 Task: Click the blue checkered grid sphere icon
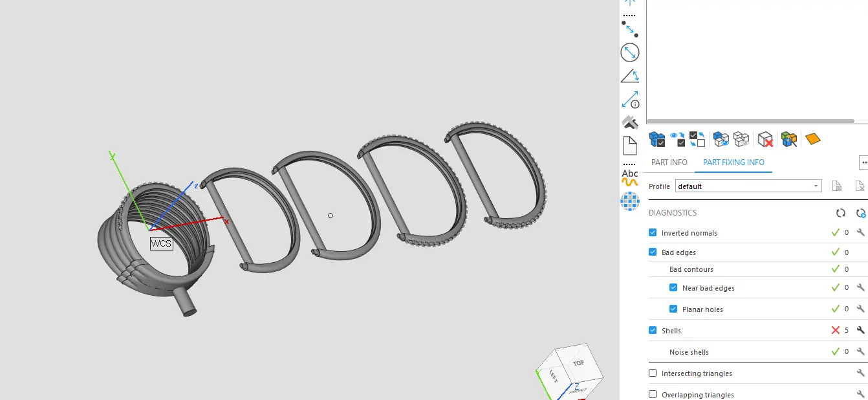click(x=630, y=201)
